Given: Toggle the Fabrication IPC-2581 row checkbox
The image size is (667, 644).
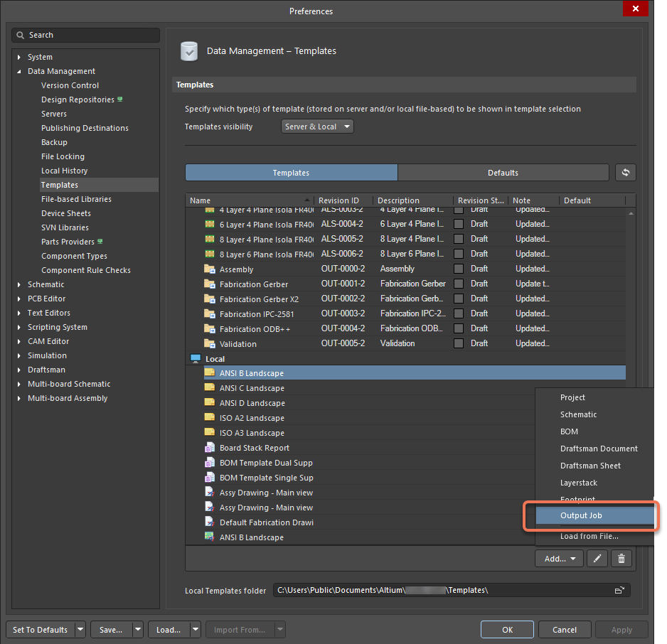Looking at the screenshot, I should (459, 314).
